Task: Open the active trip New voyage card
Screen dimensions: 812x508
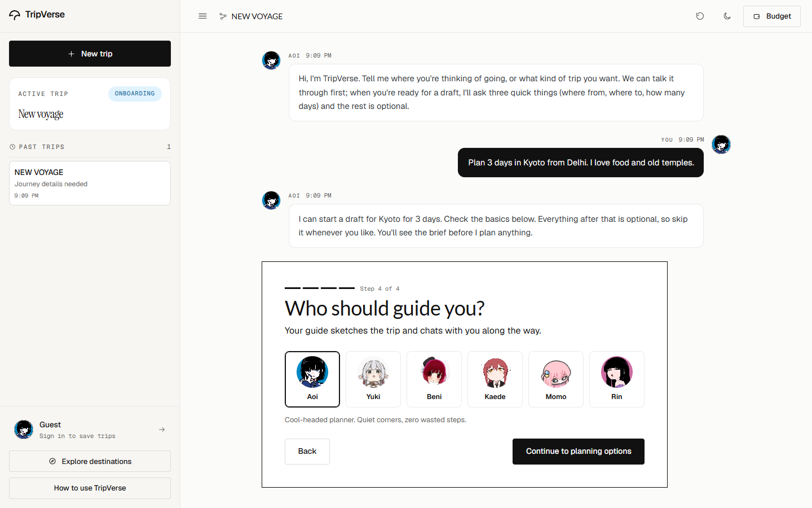Action: tap(90, 104)
